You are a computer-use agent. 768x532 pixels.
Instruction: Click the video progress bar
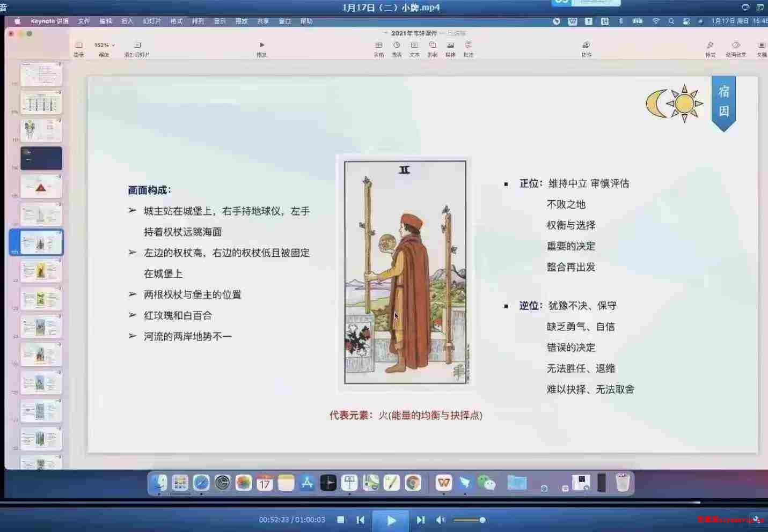point(384,503)
